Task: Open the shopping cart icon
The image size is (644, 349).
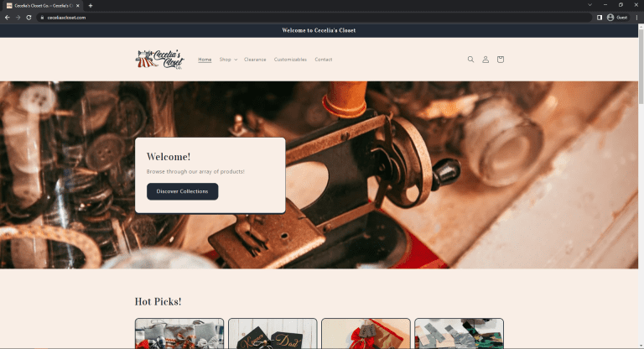Action: coord(501,60)
